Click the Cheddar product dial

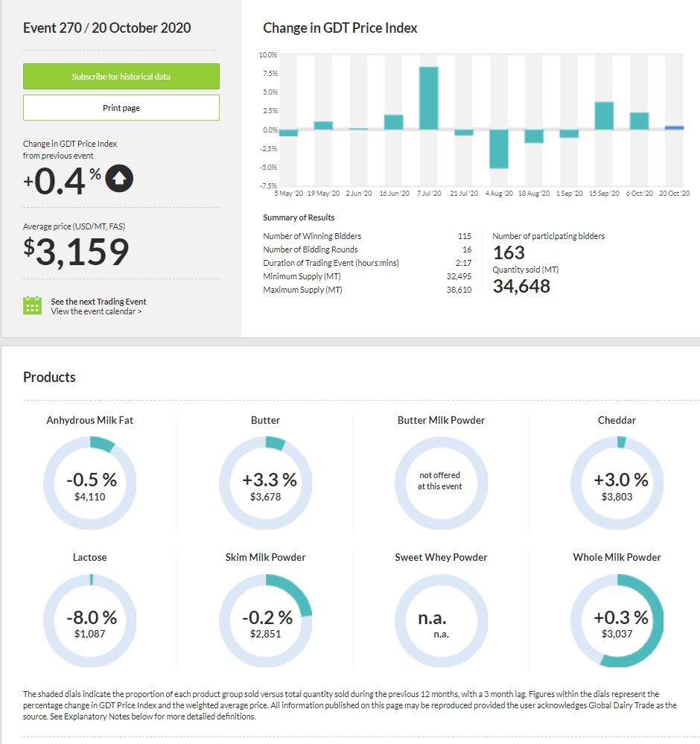pyautogui.click(x=617, y=483)
